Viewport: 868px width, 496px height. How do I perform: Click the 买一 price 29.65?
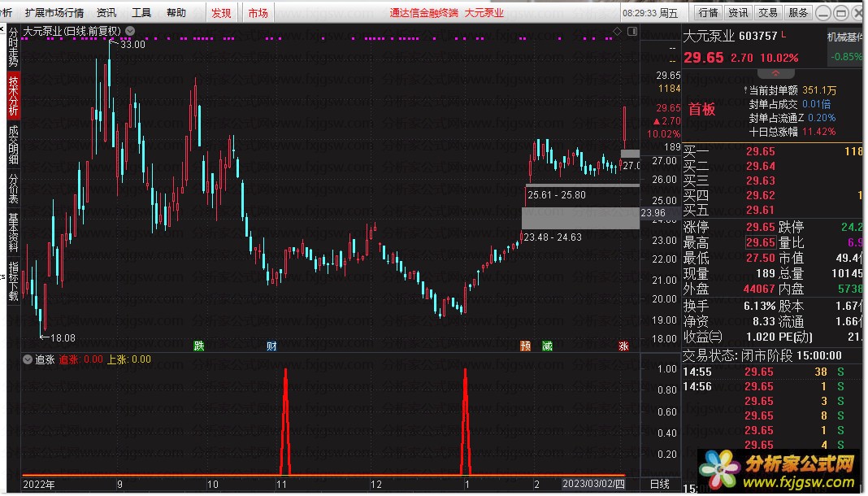point(760,152)
